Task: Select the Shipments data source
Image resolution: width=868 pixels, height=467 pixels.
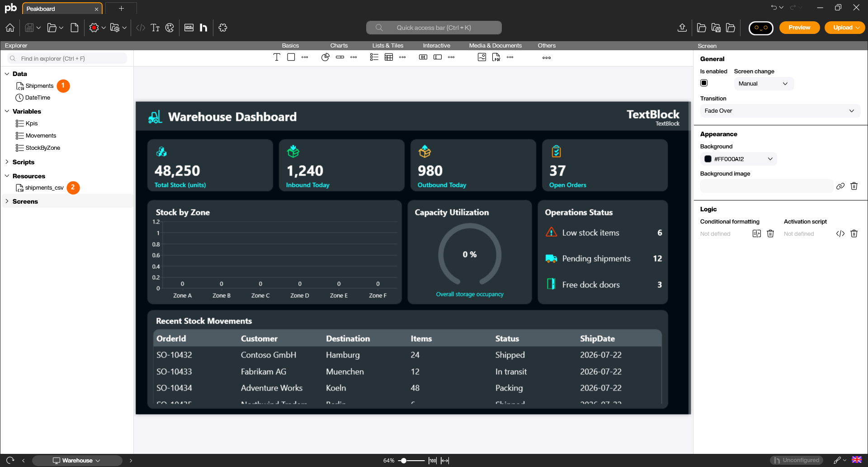Action: click(39, 86)
